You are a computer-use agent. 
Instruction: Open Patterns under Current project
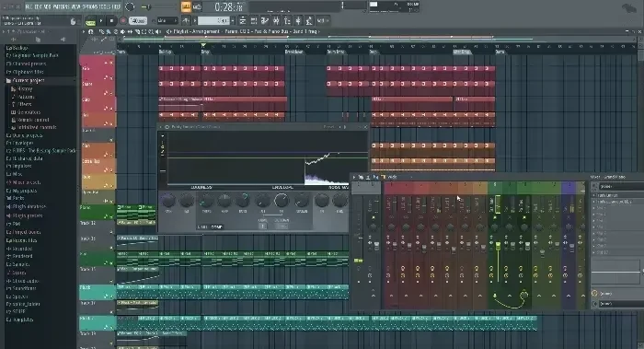pos(27,97)
